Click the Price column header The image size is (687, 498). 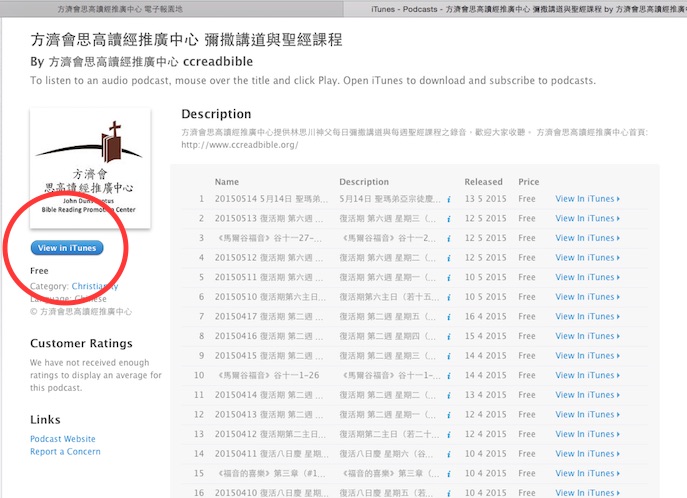coord(528,182)
